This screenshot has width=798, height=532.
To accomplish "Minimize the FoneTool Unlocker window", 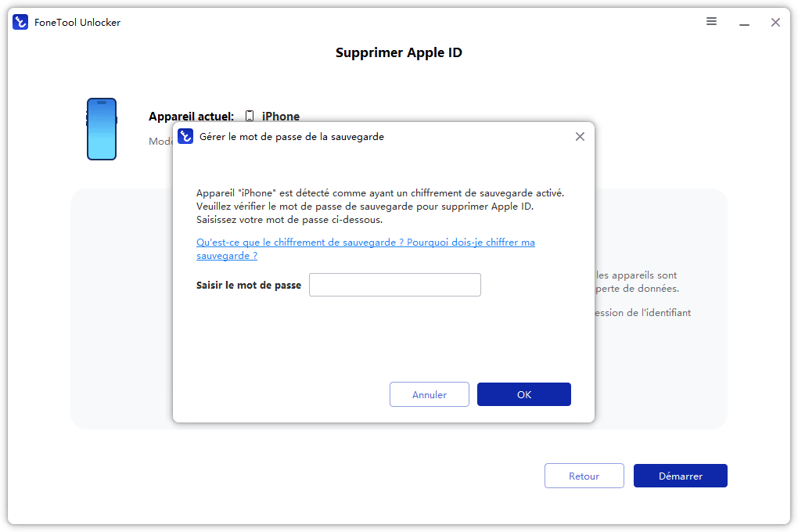I will click(x=743, y=22).
